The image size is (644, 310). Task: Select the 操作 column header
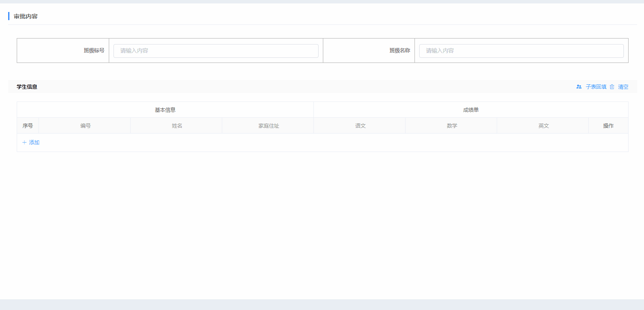tap(608, 126)
